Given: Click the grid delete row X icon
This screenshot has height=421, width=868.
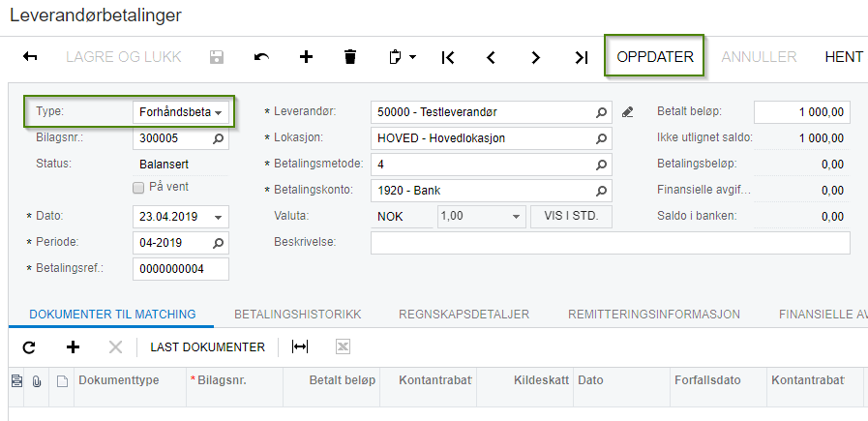Looking at the screenshot, I should coord(115,347).
